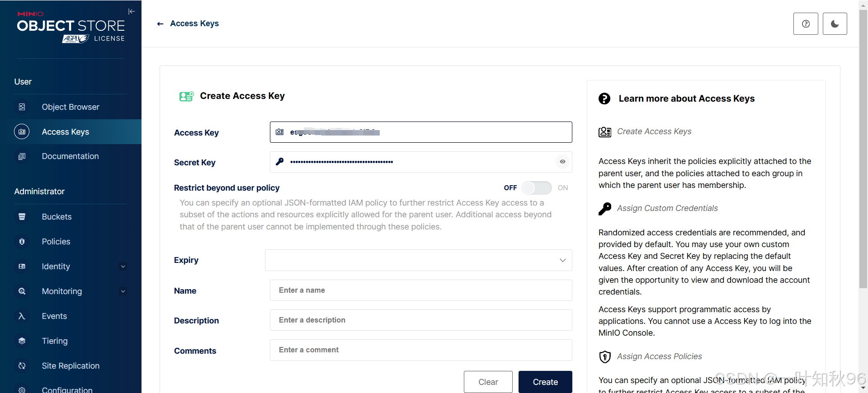Toggle Restrict beyond user policy switch

[x=537, y=188]
